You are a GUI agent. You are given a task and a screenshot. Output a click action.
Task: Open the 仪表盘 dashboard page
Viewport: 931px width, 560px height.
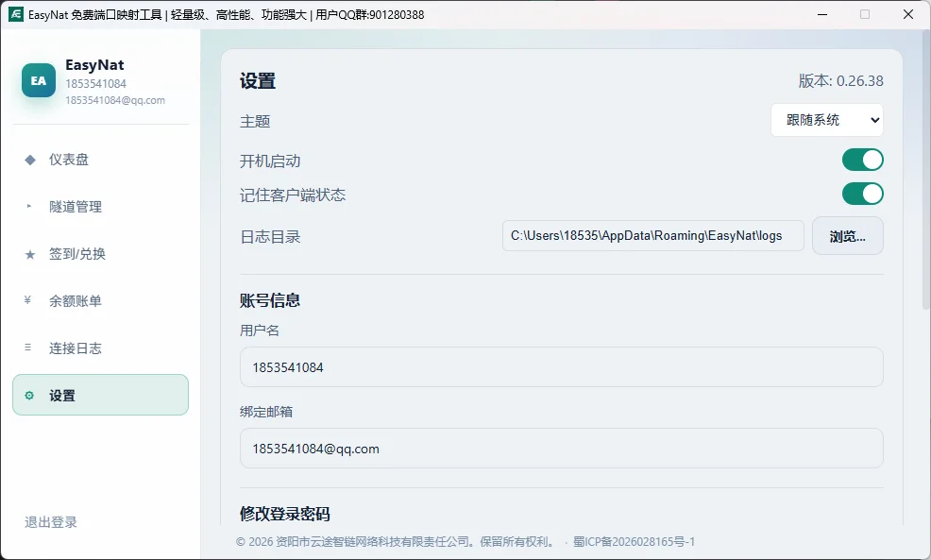(100, 160)
